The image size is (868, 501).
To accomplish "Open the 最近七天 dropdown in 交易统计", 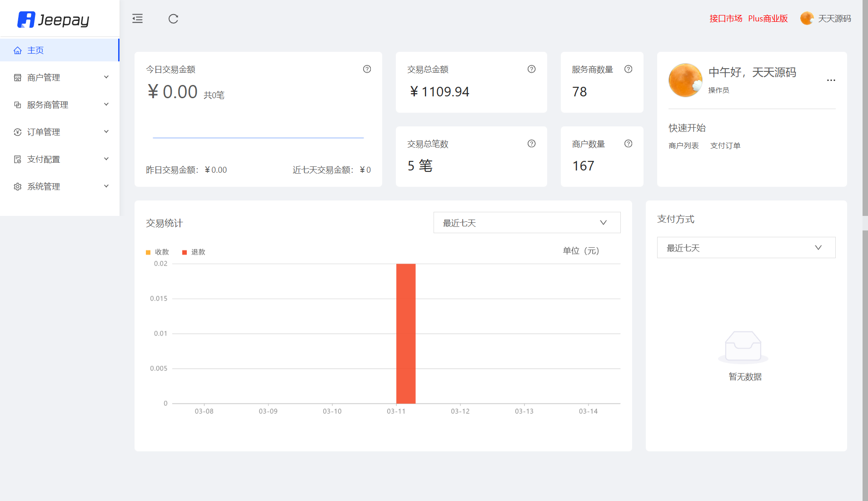I will (x=526, y=222).
